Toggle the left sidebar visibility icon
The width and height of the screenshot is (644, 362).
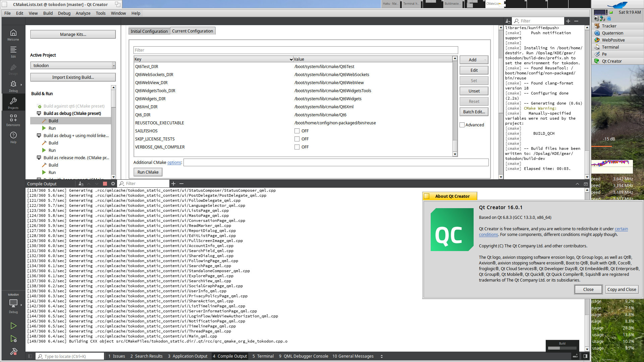[x=30, y=356]
